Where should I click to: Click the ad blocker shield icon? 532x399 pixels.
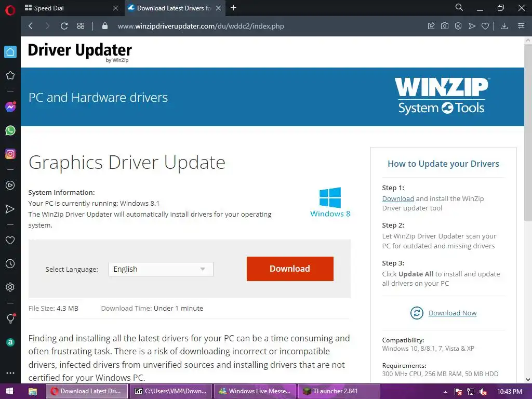(458, 26)
